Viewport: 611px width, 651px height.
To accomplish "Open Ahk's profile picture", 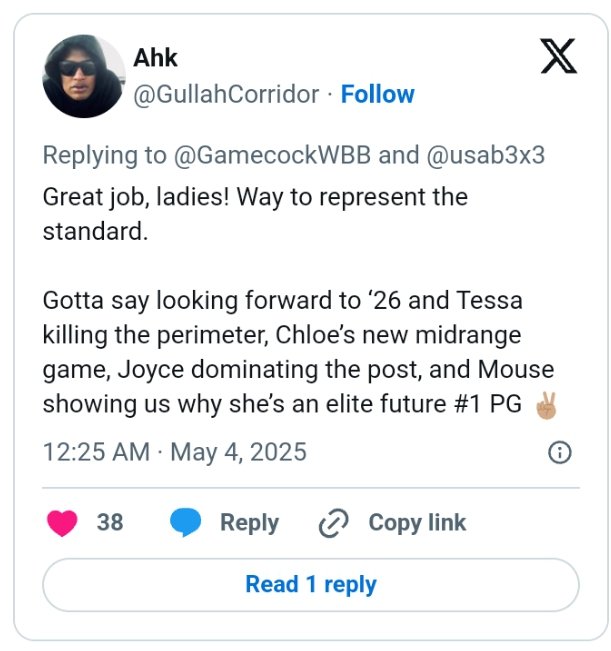I will point(84,76).
